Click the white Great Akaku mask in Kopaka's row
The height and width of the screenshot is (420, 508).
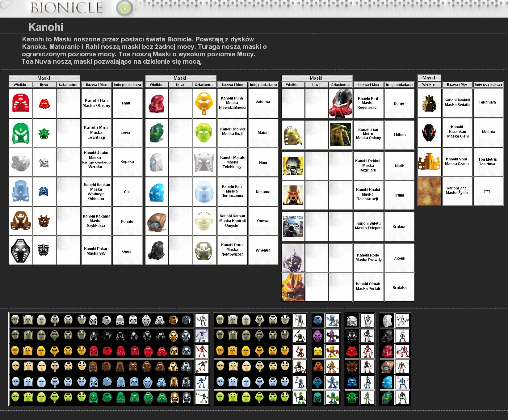[x=21, y=162]
